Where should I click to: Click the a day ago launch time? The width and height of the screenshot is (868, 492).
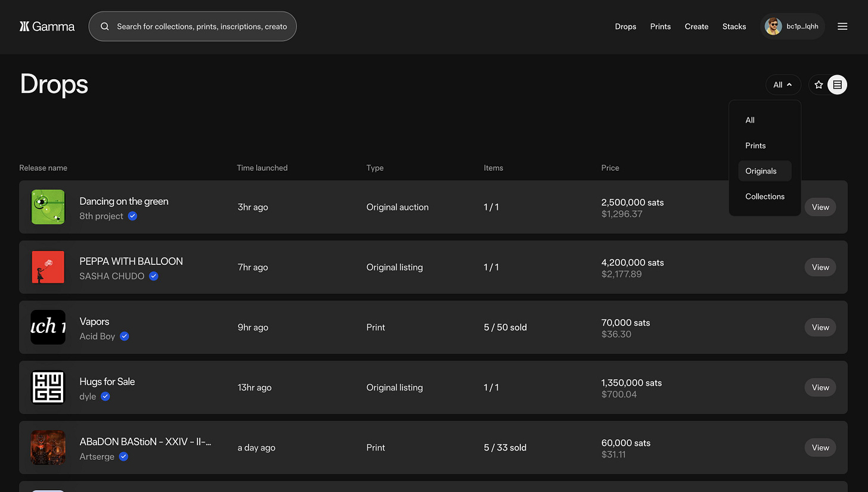256,448
